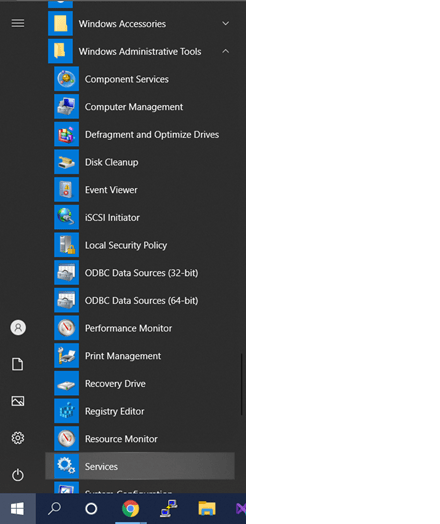The width and height of the screenshot is (440, 524).
Task: Click the network computers icon on the taskbar
Action: [x=169, y=509]
